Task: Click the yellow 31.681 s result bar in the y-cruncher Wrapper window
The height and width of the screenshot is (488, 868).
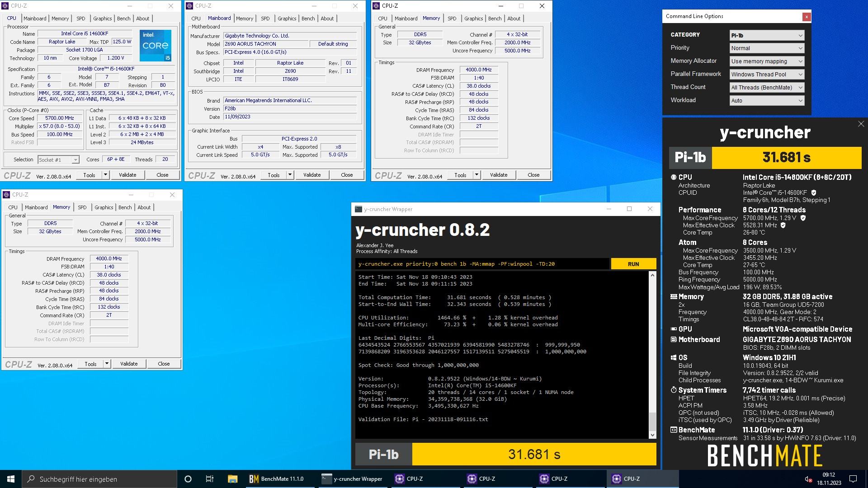Action: [x=534, y=454]
